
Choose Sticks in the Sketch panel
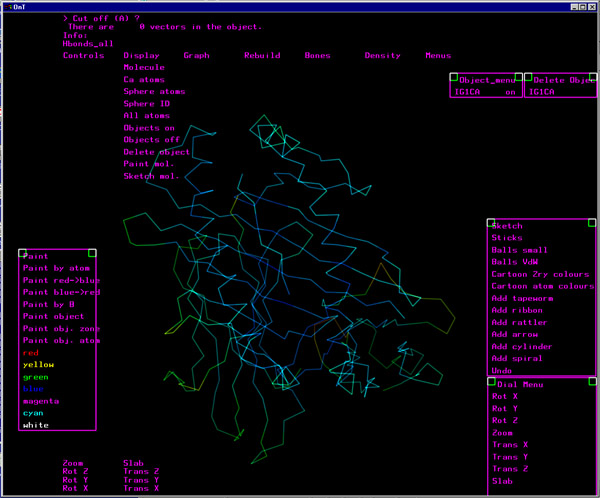coord(507,238)
